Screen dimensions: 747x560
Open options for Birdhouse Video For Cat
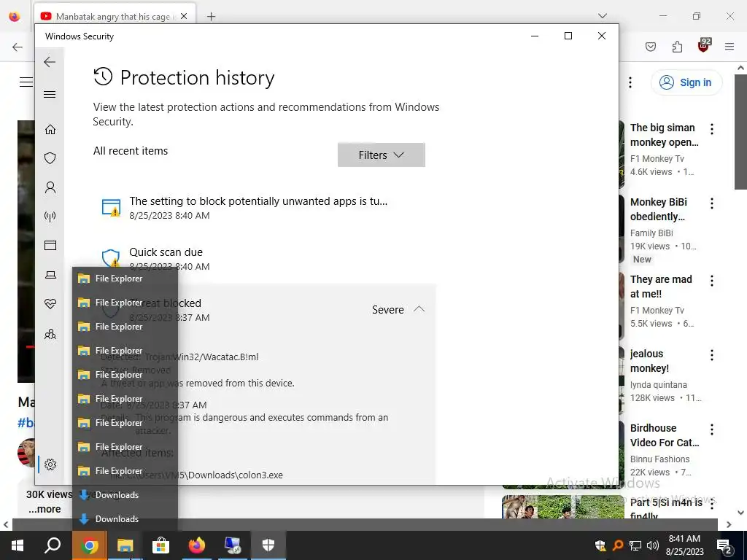pyautogui.click(x=712, y=429)
